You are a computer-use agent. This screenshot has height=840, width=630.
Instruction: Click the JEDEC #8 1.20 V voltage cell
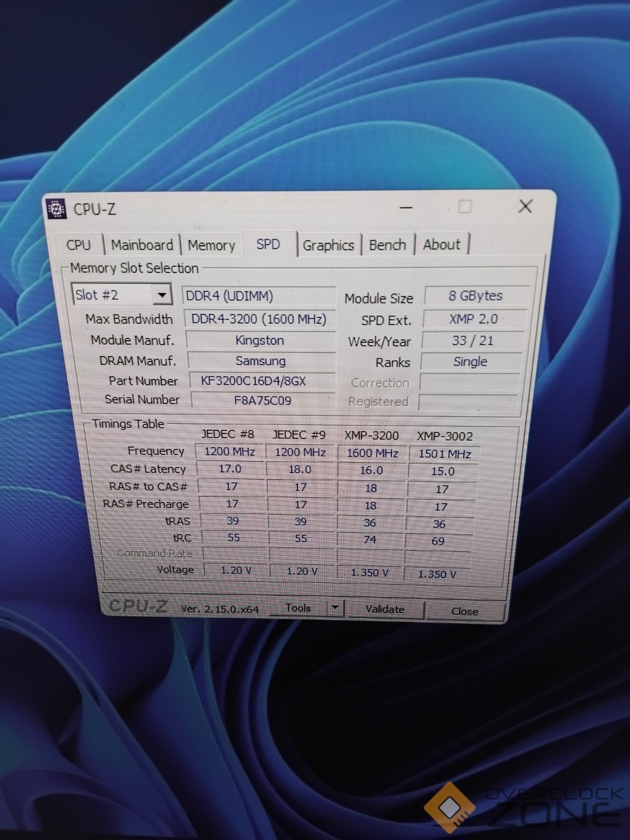click(x=236, y=570)
